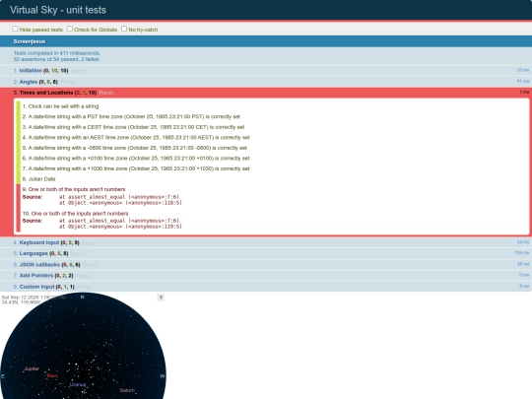Image resolution: width=532 pixels, height=399 pixels.
Task: Select the PST time zone assertion row
Action: pos(272,116)
